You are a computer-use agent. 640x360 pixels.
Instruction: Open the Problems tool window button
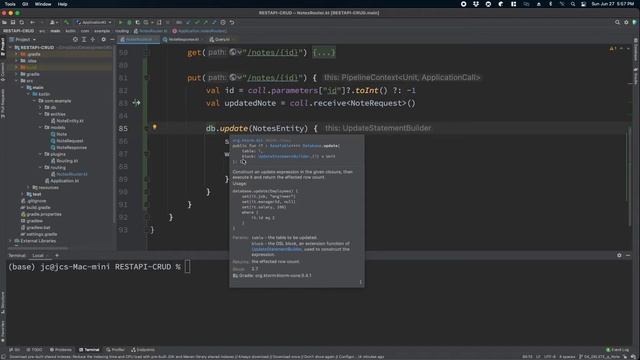60,350
